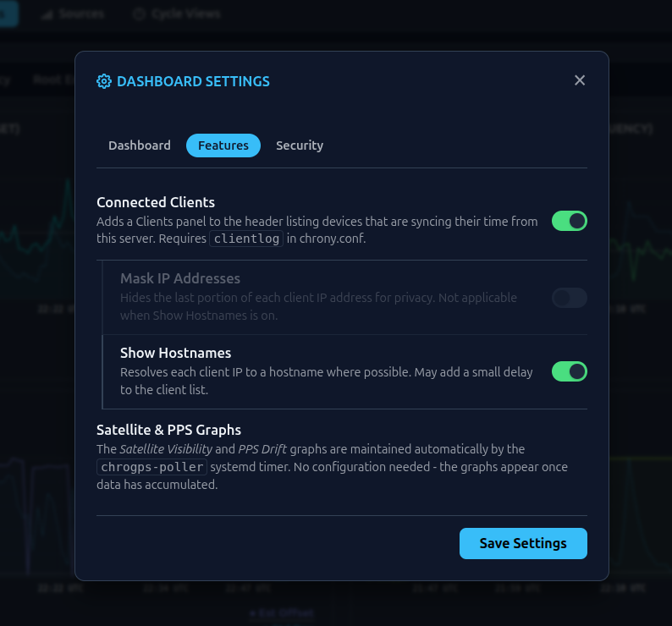The image size is (672, 626).
Task: Click the Sources chart icon in header
Action: pos(47,14)
